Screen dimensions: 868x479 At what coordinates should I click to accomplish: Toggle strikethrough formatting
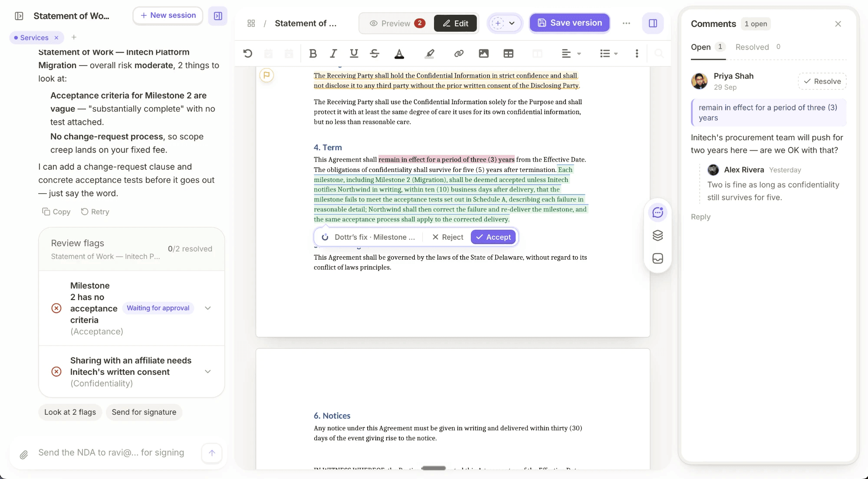click(x=375, y=53)
